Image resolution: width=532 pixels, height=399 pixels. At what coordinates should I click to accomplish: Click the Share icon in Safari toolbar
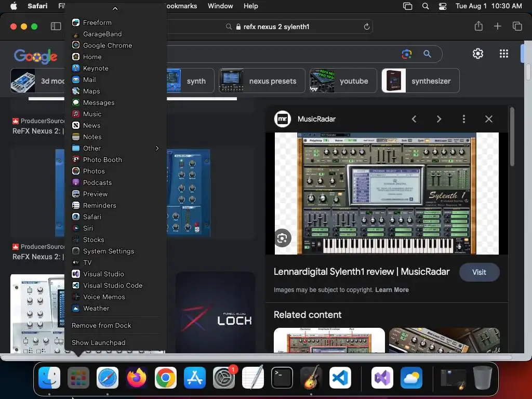tap(478, 26)
